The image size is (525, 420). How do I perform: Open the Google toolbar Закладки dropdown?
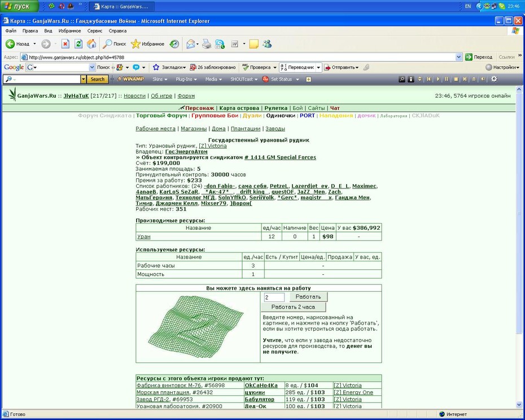[x=169, y=67]
